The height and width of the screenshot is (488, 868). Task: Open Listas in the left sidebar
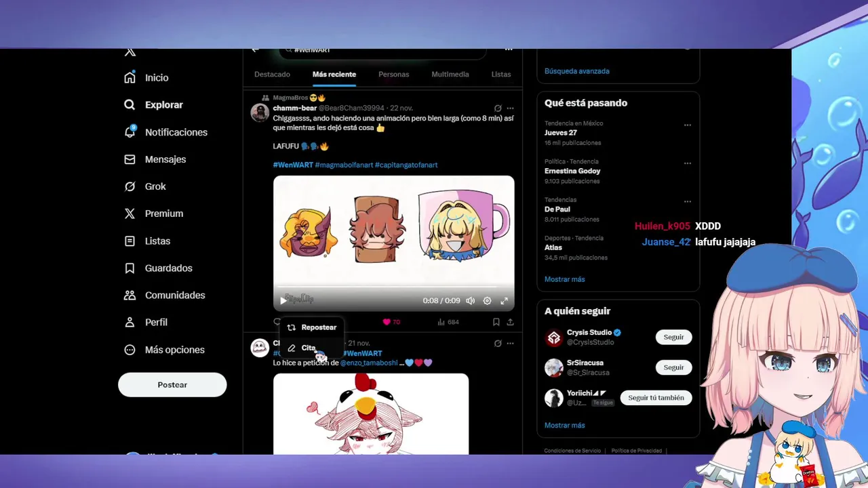(147, 241)
